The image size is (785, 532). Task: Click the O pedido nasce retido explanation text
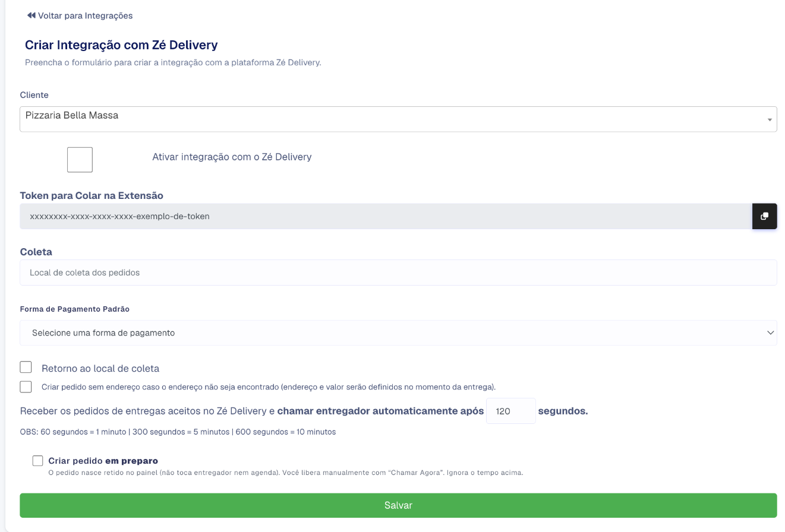click(x=286, y=473)
